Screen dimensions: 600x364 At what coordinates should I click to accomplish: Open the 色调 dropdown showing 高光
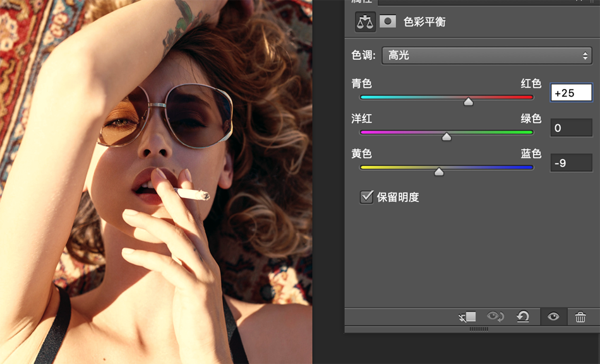pos(486,56)
